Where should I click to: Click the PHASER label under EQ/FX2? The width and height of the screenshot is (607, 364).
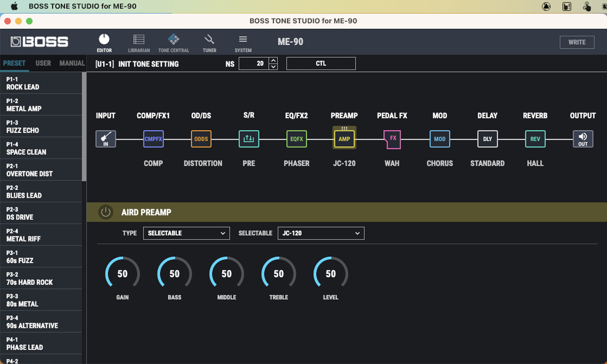[296, 163]
